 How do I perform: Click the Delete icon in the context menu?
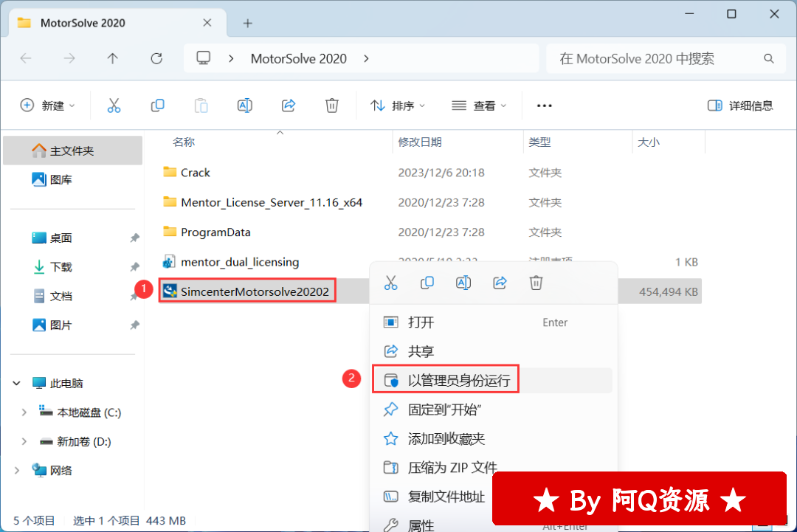coord(536,283)
